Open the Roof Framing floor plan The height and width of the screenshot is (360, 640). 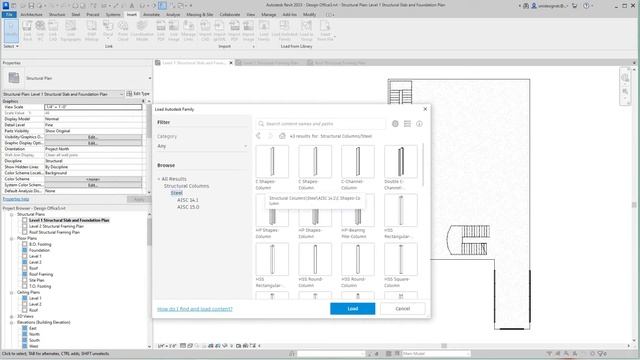click(x=41, y=274)
